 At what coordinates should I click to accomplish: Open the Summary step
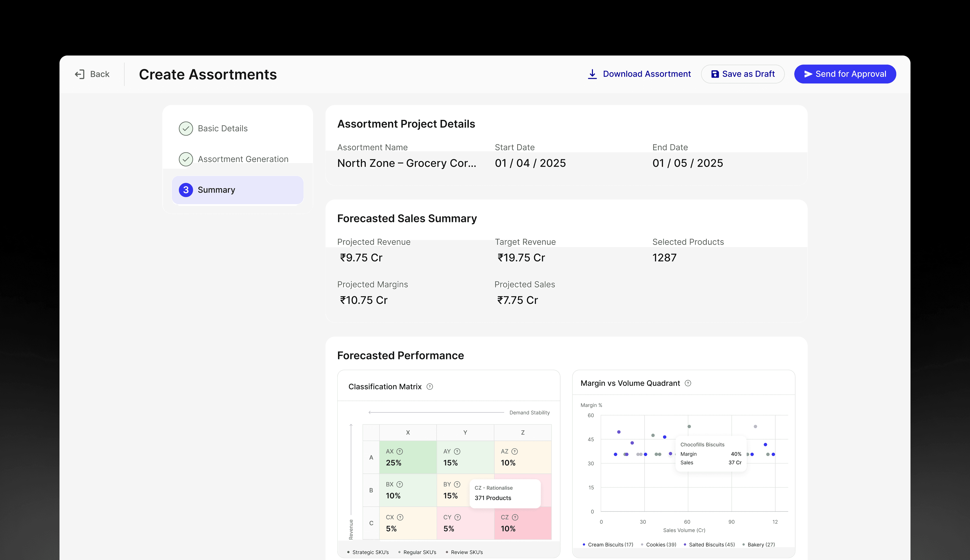pos(237,190)
